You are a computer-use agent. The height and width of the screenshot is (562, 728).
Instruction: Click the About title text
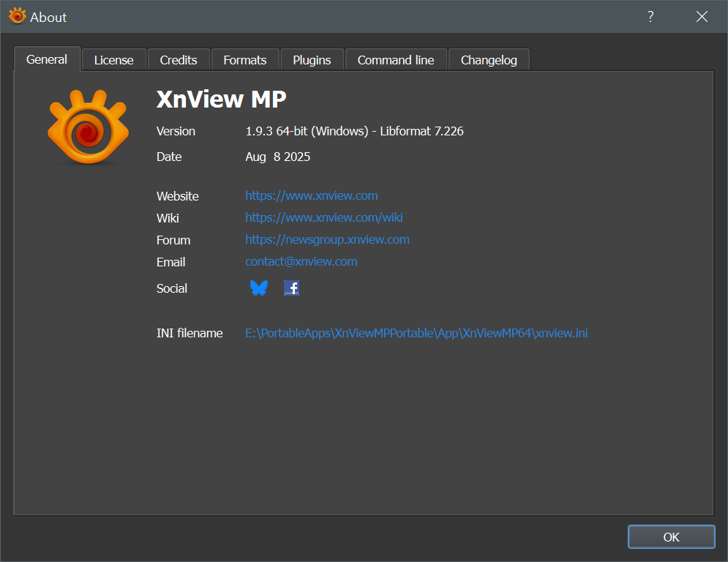coord(48,17)
